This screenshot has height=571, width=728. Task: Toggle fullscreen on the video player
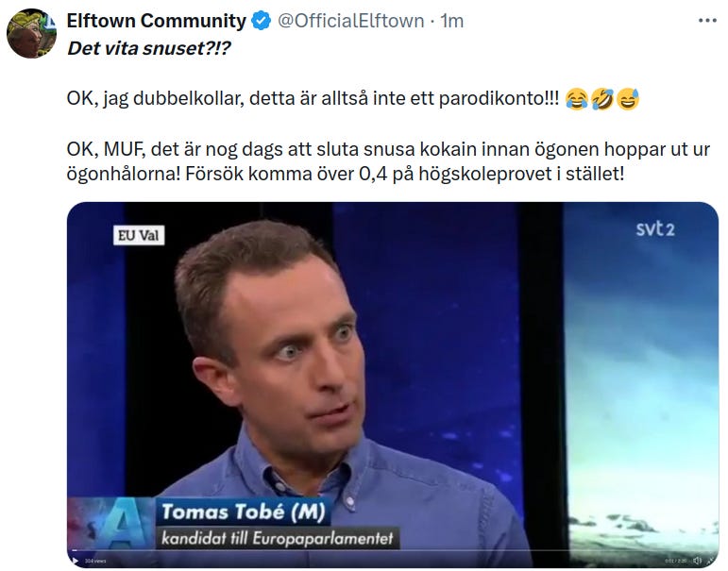710,561
